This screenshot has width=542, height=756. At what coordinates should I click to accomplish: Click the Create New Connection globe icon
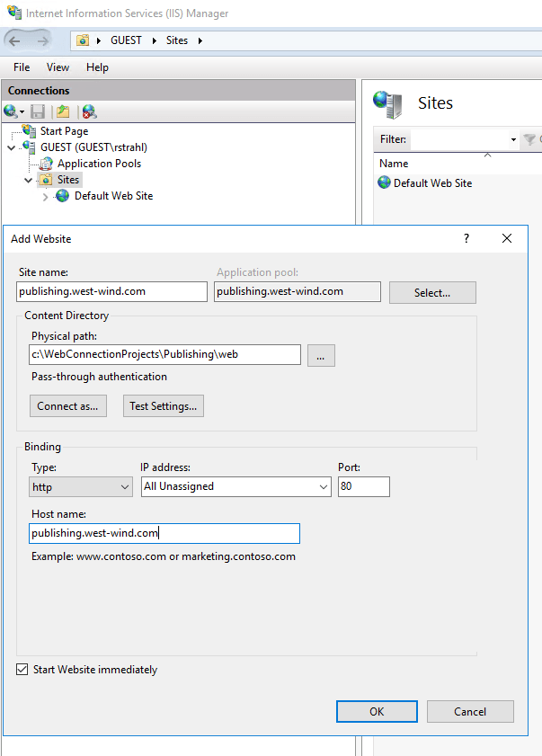(12, 112)
